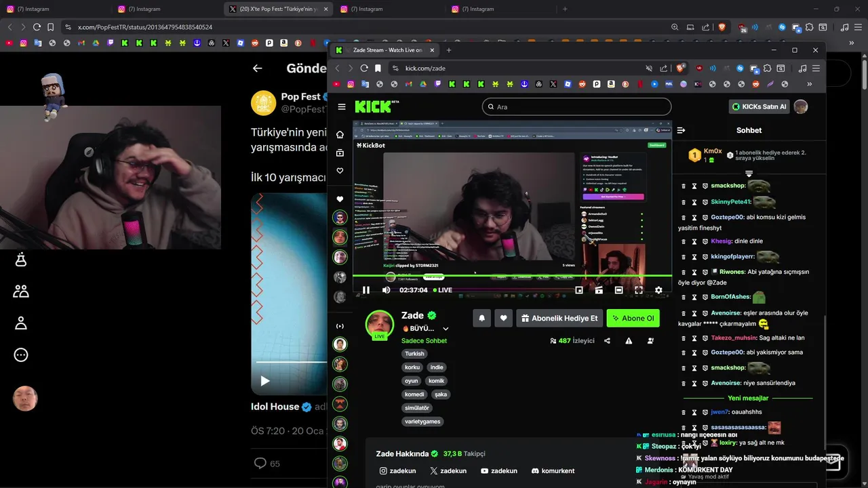Open Sadece Sohbet category link

coord(424,341)
